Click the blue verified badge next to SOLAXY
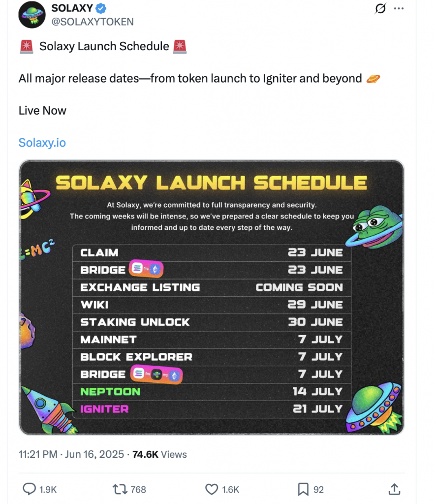The width and height of the screenshot is (435, 504). coord(100,7)
